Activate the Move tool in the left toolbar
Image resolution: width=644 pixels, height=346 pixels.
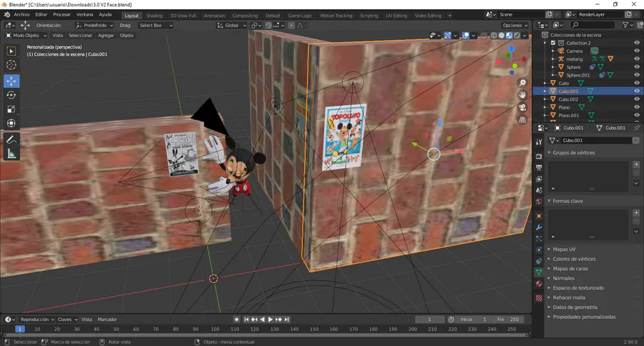click(x=11, y=81)
